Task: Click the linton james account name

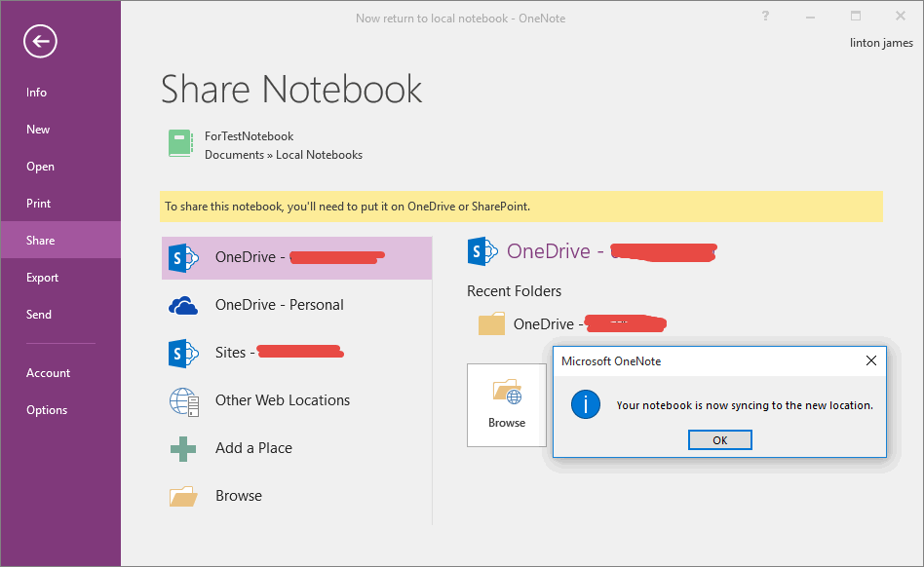Action: click(881, 43)
